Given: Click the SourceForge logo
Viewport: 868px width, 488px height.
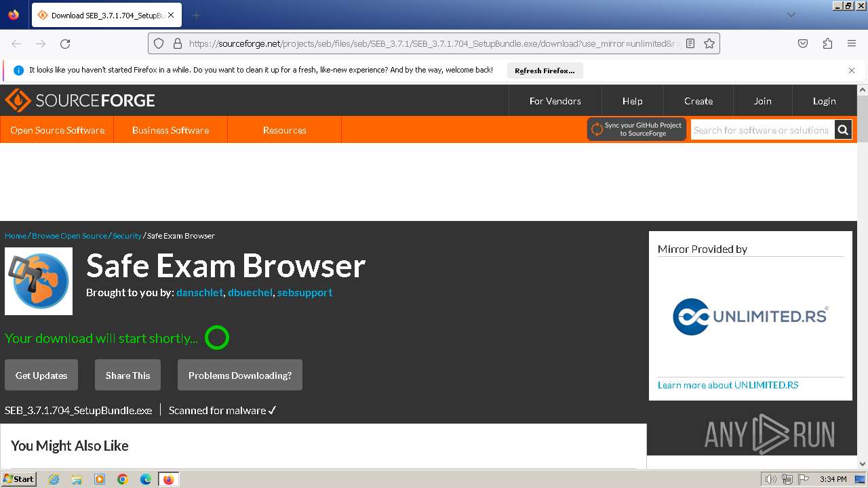Looking at the screenshot, I should (80, 101).
